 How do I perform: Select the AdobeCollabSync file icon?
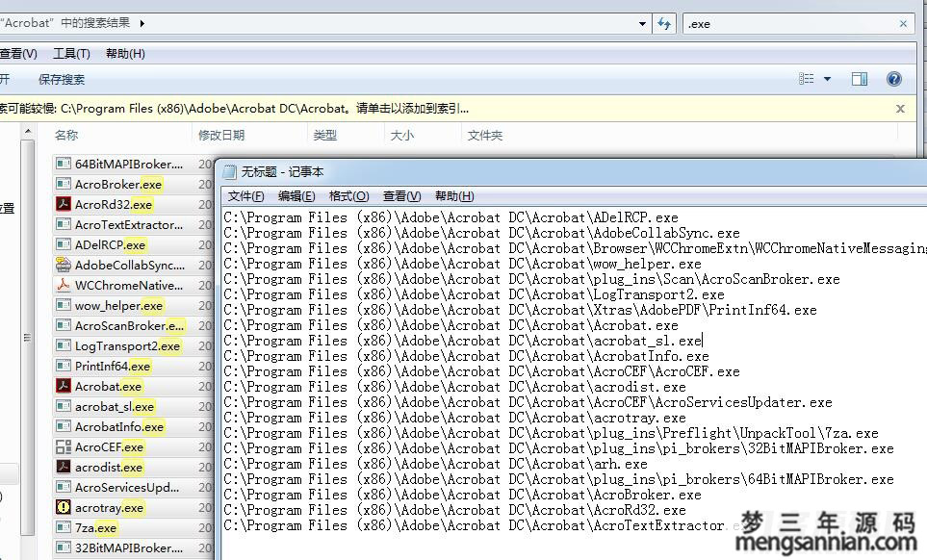tap(64, 265)
